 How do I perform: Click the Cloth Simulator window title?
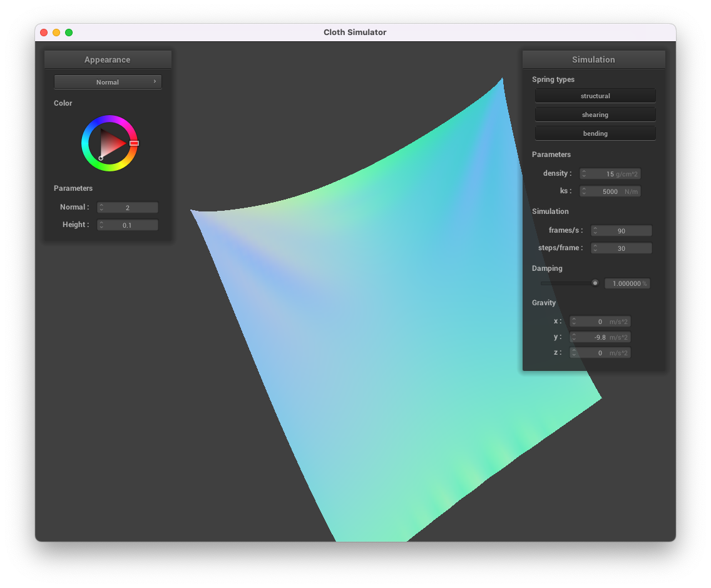(x=355, y=32)
